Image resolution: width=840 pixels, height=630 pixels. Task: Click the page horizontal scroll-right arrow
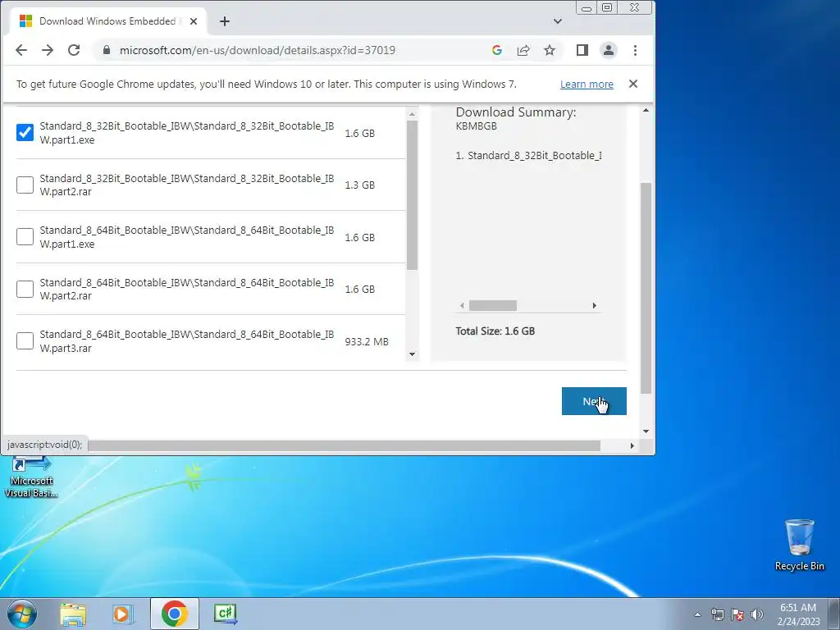632,445
